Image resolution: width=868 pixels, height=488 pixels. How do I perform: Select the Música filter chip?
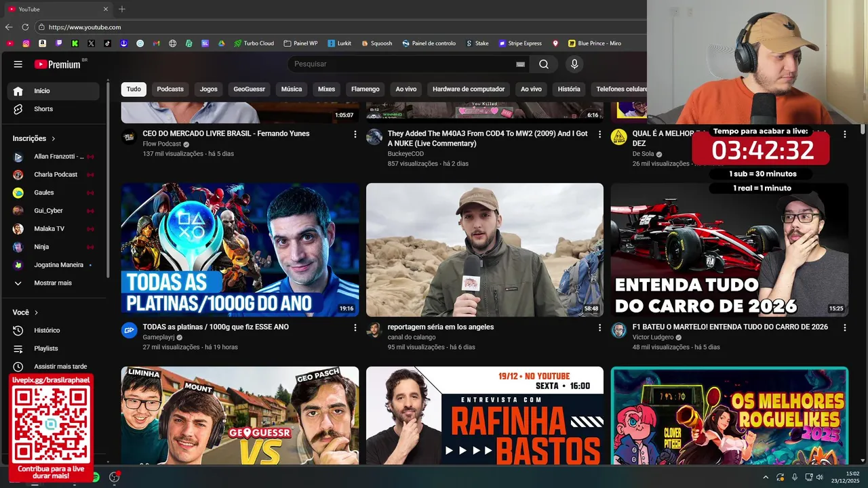point(292,89)
